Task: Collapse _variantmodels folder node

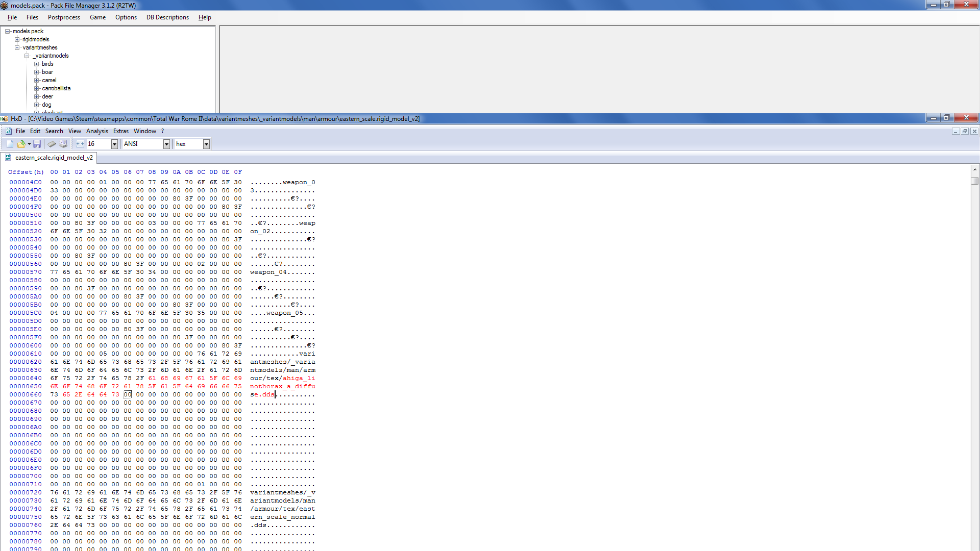Action: coord(27,56)
